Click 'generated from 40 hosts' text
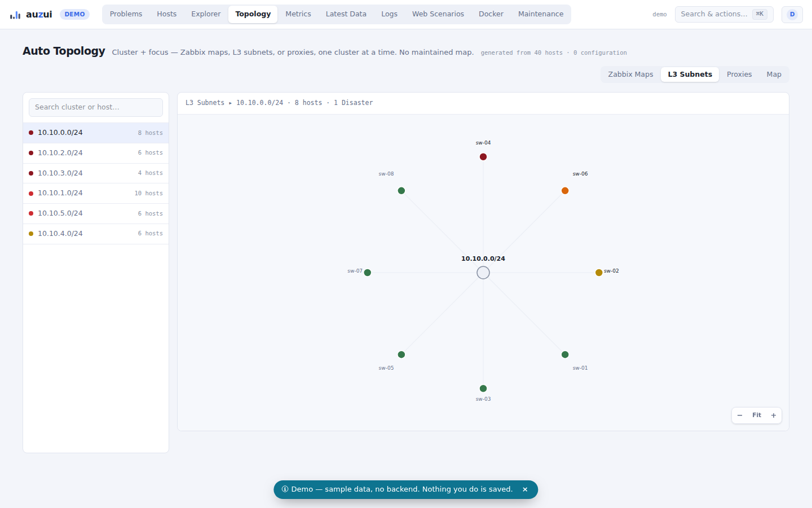Viewport: 812px width, 508px height. 522,52
